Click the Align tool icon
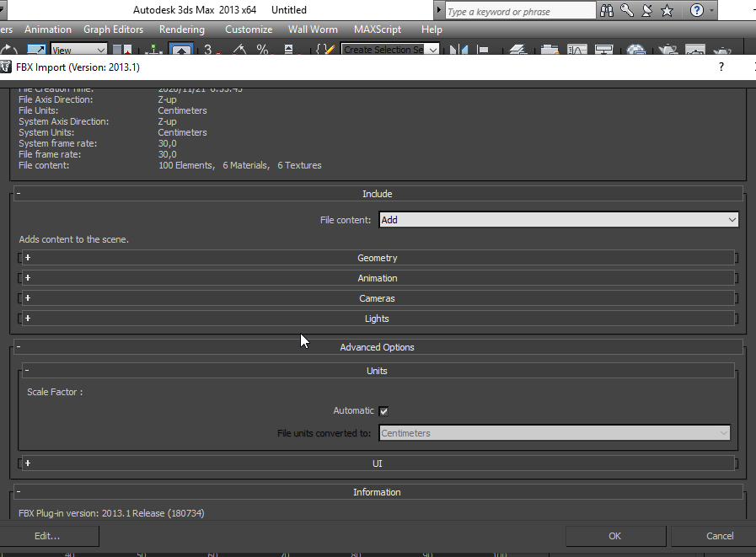 [483, 50]
